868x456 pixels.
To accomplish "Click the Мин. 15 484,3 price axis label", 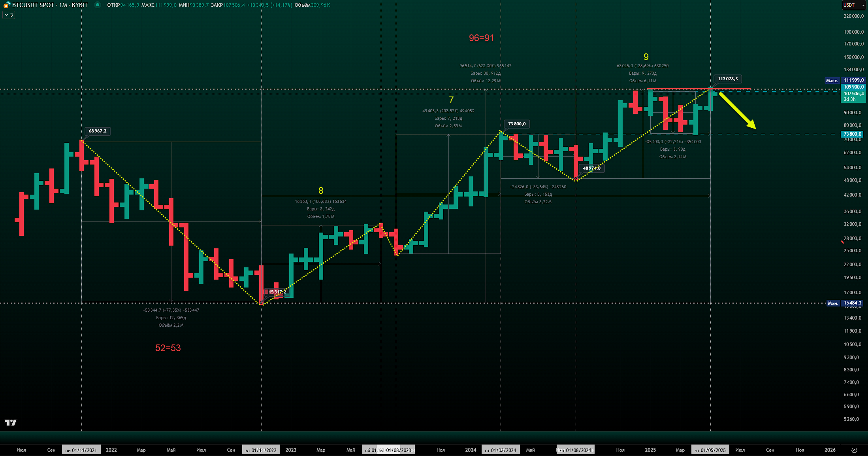I will 845,303.
